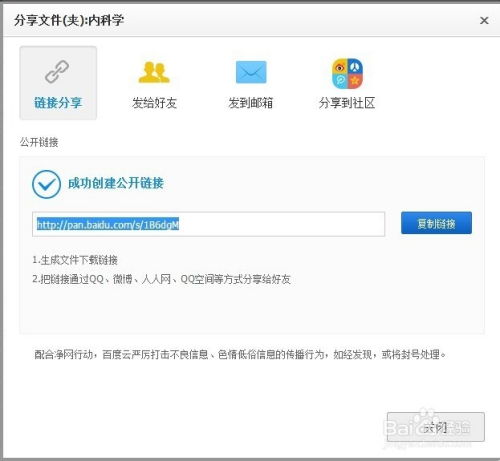Open the 发到邮箱 sharing option

tap(251, 103)
